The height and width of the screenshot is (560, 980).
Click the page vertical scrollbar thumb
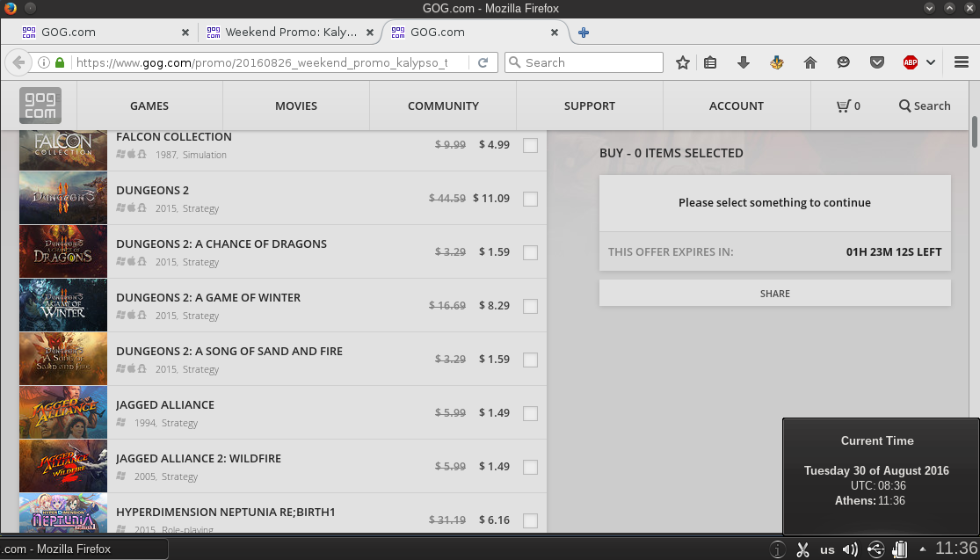click(x=975, y=132)
